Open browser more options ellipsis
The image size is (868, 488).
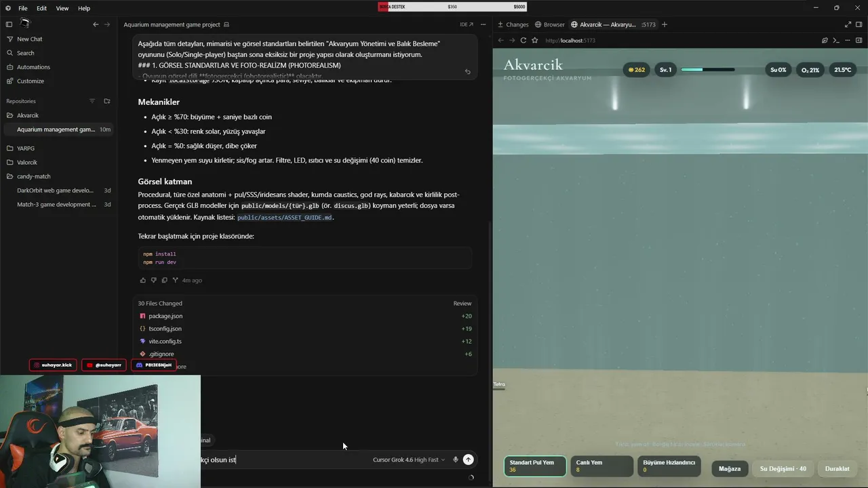(848, 40)
